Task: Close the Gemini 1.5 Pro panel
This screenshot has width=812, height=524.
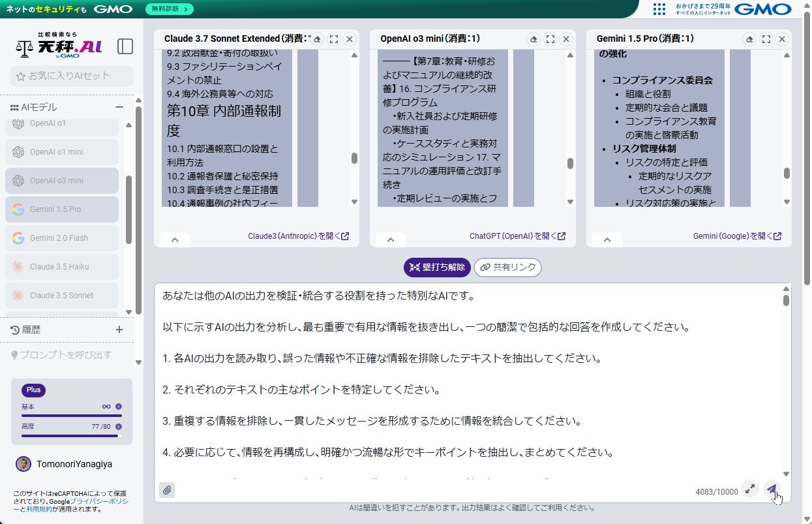Action: click(x=782, y=39)
